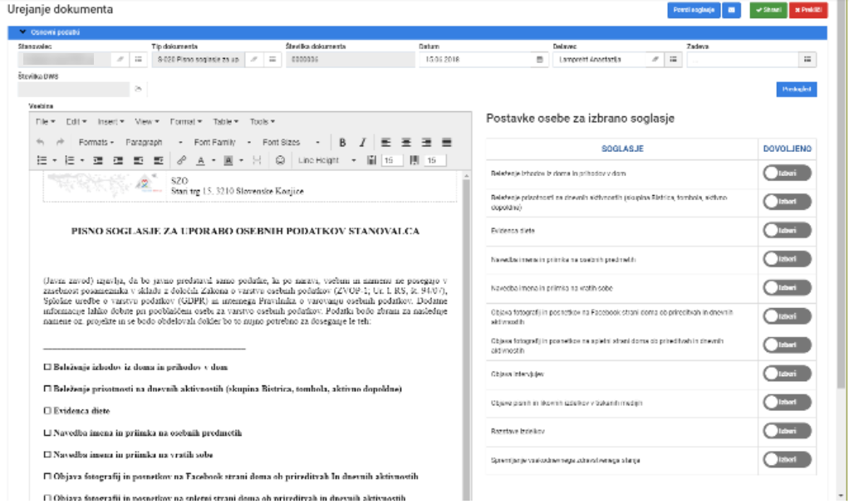This screenshot has width=849, height=504.
Task: Align text right in editor
Action: [x=427, y=142]
